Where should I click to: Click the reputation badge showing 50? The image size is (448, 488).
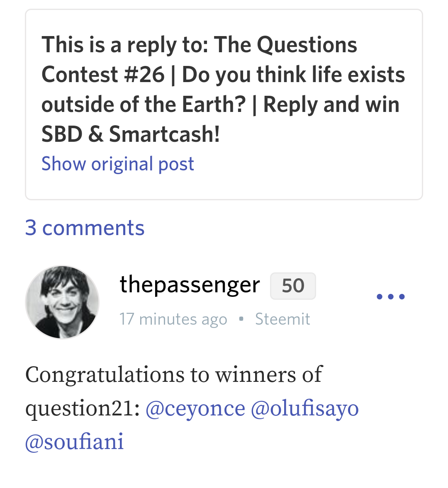pos(293,286)
